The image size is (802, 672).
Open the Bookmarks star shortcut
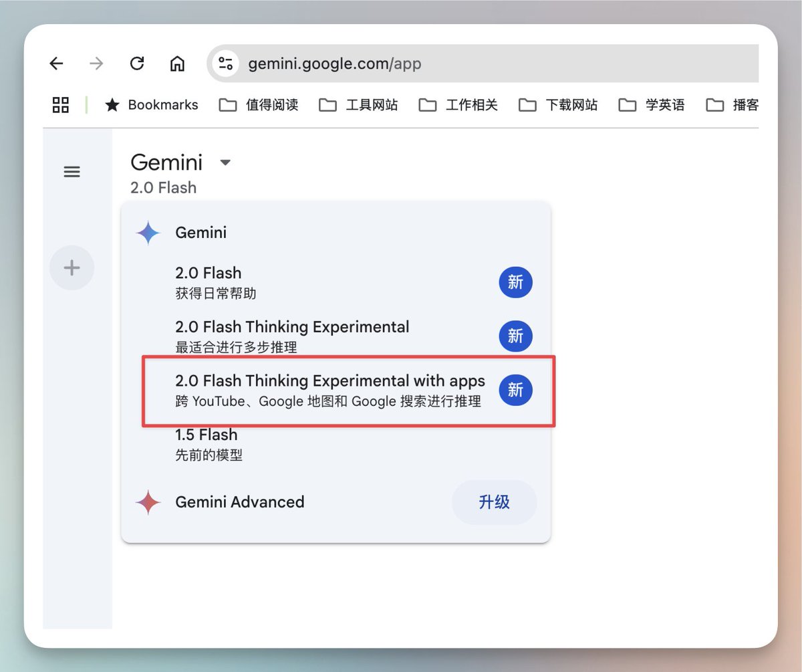(x=152, y=104)
